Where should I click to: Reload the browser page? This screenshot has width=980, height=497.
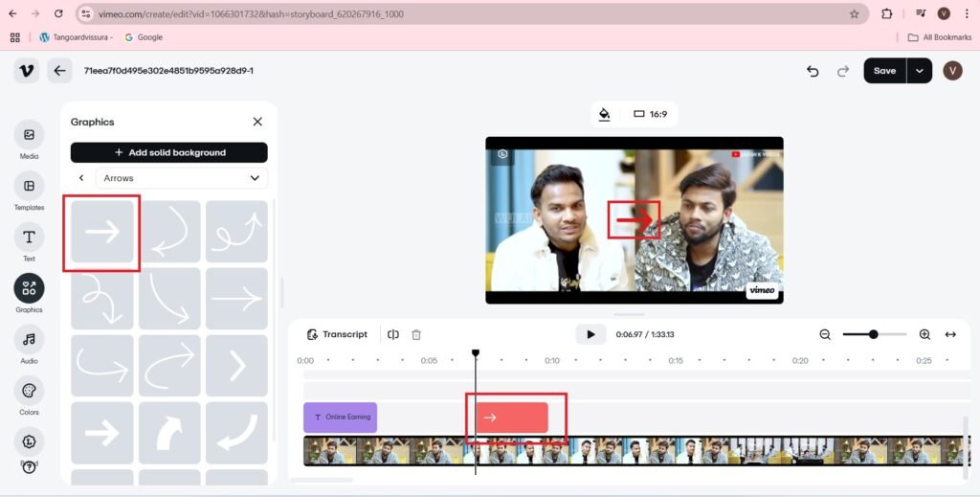tap(58, 13)
